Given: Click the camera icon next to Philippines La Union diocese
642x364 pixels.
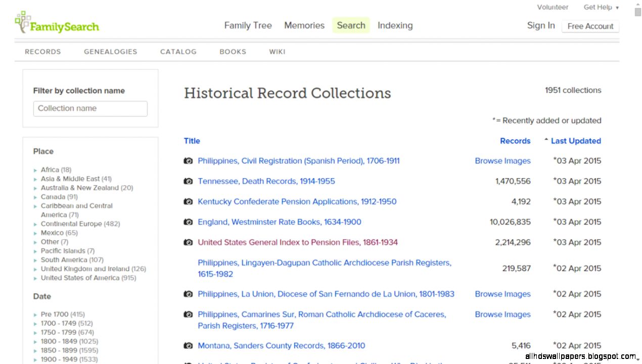Looking at the screenshot, I should point(188,294).
